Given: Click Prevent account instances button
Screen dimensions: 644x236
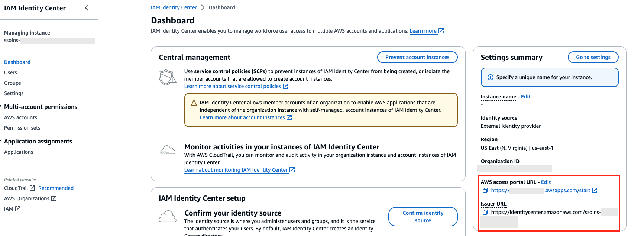Looking at the screenshot, I should pyautogui.click(x=417, y=57).
